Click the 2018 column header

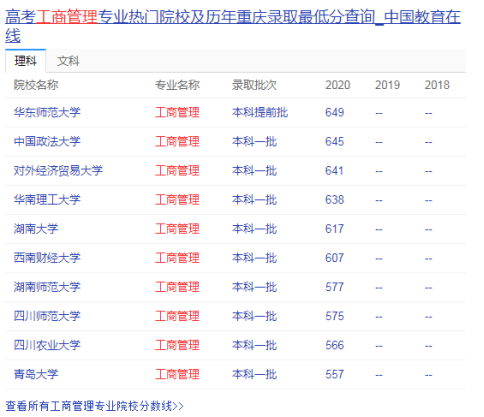click(x=437, y=85)
